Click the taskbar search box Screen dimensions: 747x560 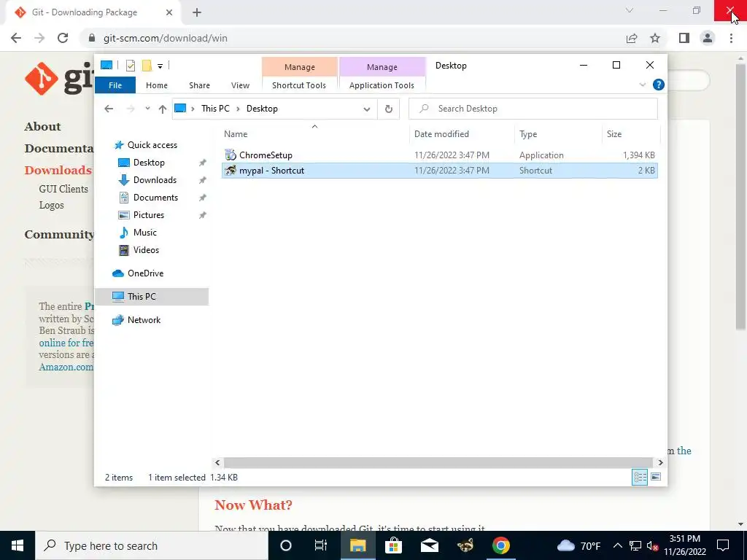[152, 545]
